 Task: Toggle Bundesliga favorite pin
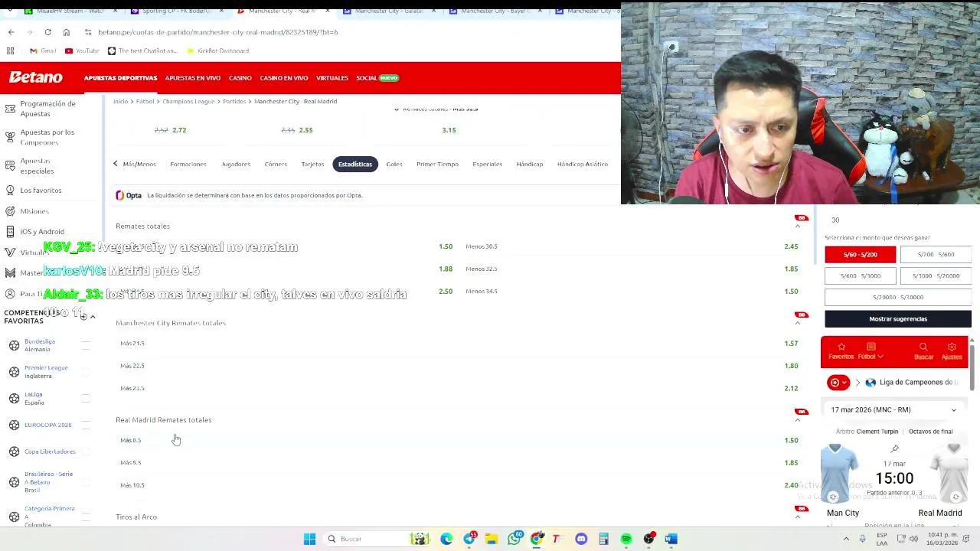point(86,345)
